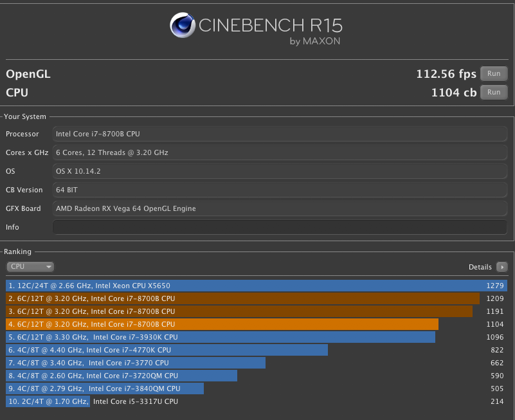Click the 112.56 fps OpenGL score
This screenshot has height=420, width=515.
[446, 74]
